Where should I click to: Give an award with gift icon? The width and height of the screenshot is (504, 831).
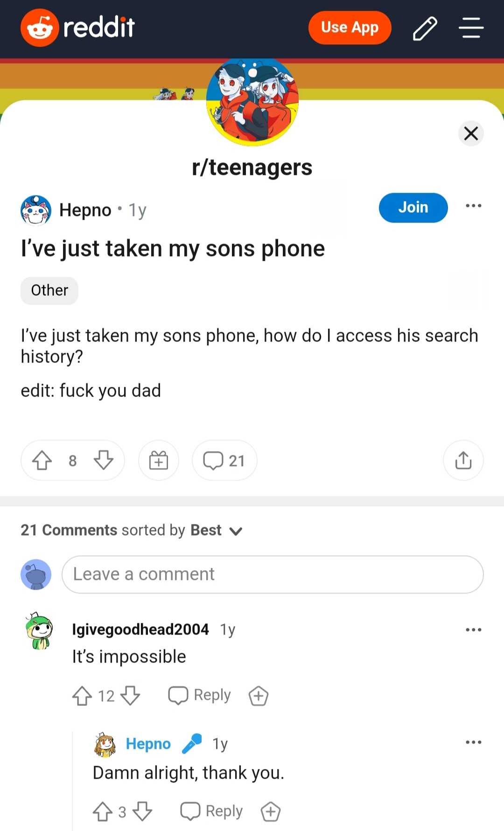[159, 461]
